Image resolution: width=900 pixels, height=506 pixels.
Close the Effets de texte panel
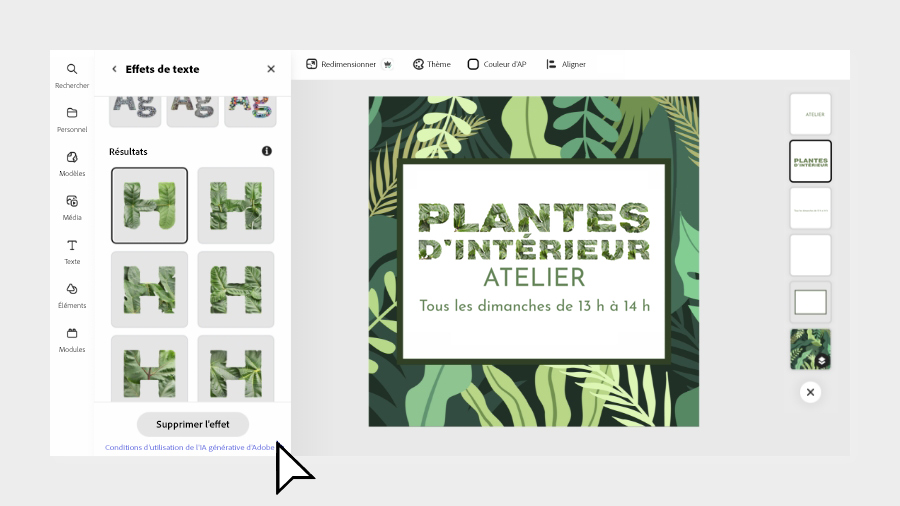271,69
